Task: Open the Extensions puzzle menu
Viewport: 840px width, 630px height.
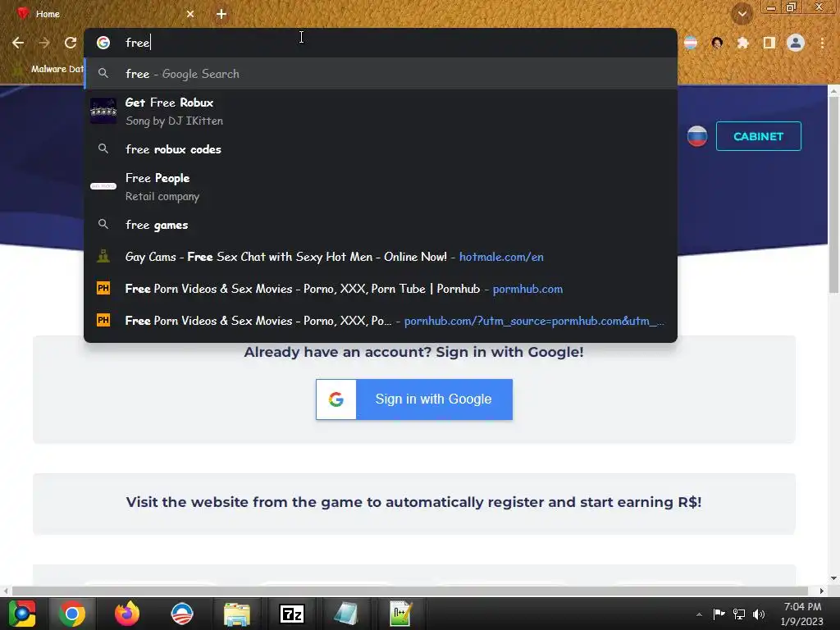Action: [742, 43]
